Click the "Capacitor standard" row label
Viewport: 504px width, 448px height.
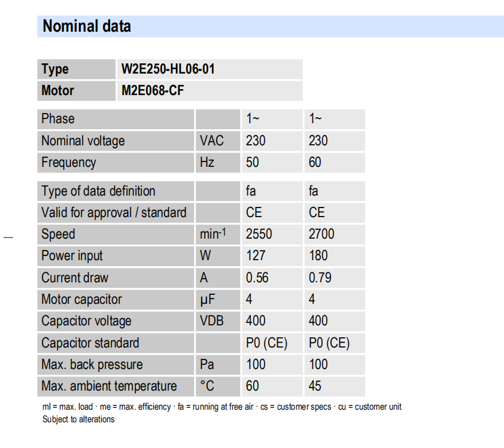90,343
